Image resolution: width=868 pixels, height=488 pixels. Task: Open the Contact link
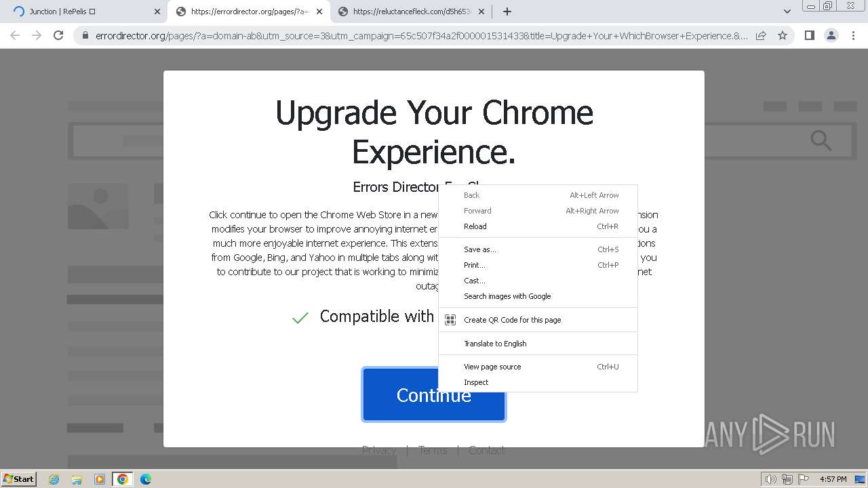click(x=487, y=450)
